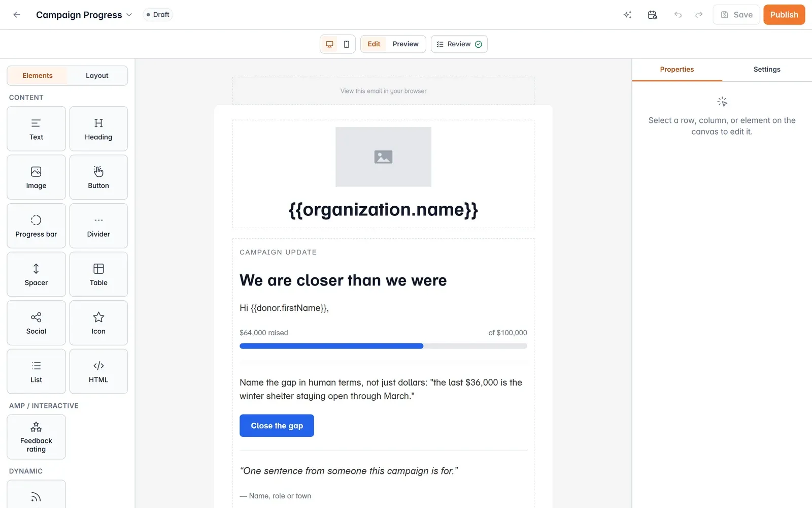Add a Feedback rating element

36,437
